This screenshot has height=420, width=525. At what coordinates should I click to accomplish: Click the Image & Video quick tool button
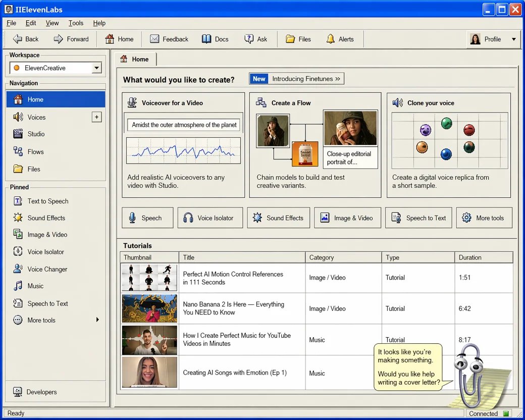coord(347,218)
